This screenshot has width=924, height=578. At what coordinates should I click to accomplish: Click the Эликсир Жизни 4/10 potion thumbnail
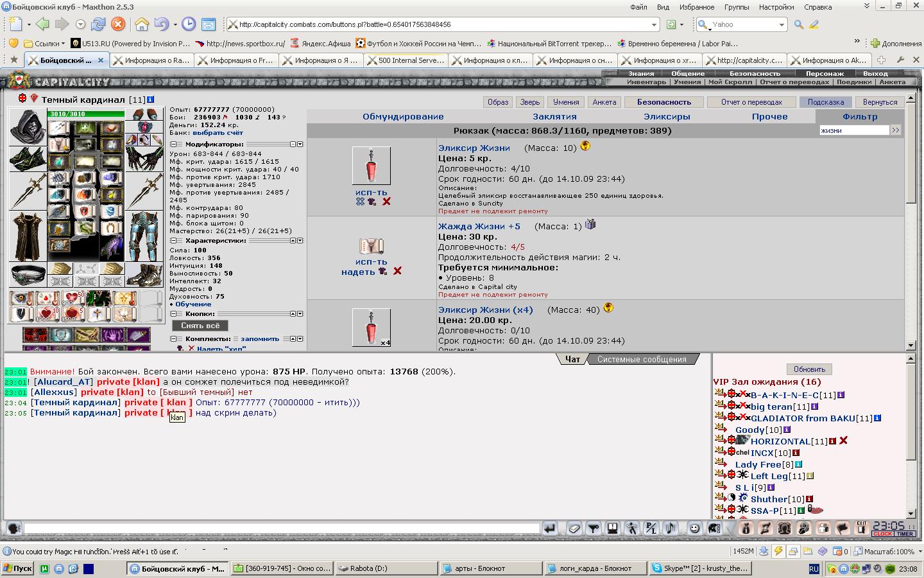371,166
